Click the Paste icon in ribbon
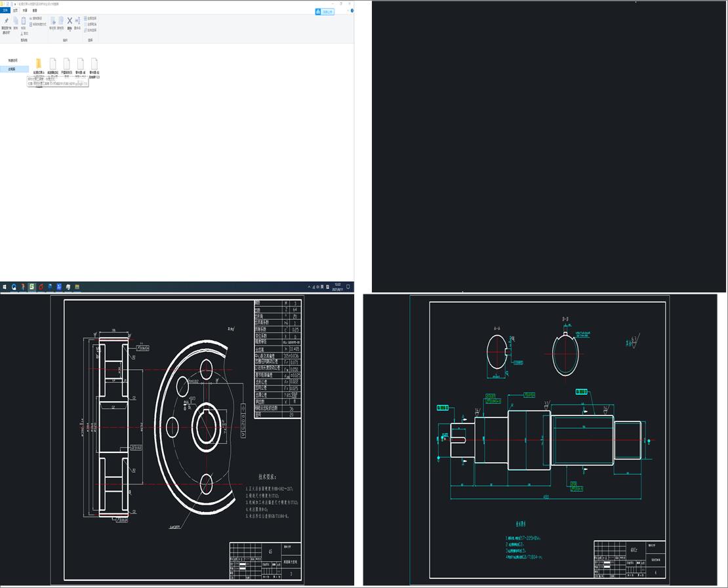 click(x=24, y=23)
